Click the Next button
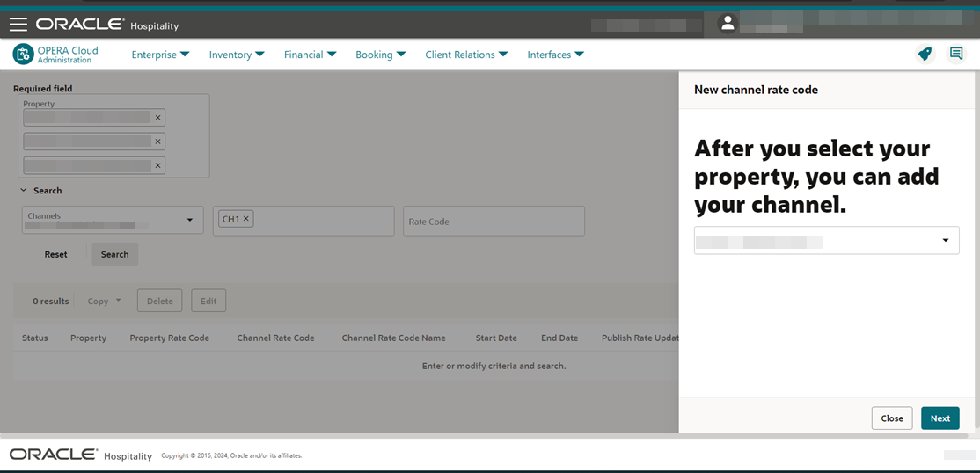This screenshot has height=473, width=980. 940,418
